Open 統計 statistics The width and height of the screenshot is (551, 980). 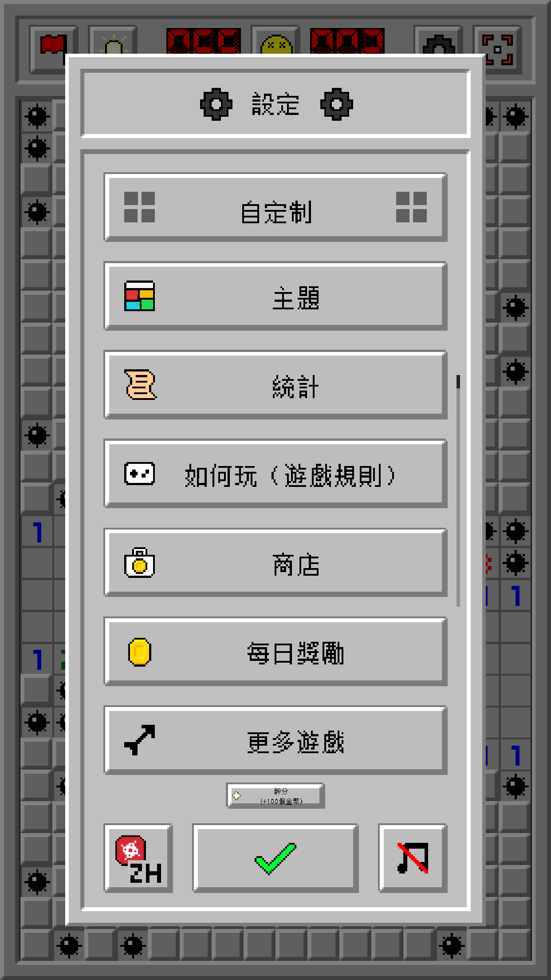(275, 385)
